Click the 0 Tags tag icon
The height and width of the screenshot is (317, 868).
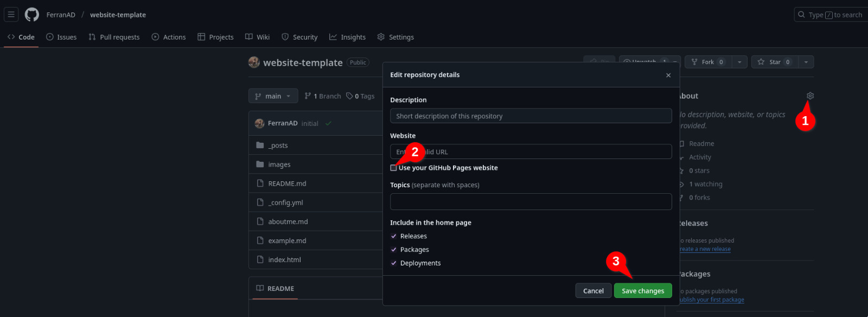coord(349,96)
